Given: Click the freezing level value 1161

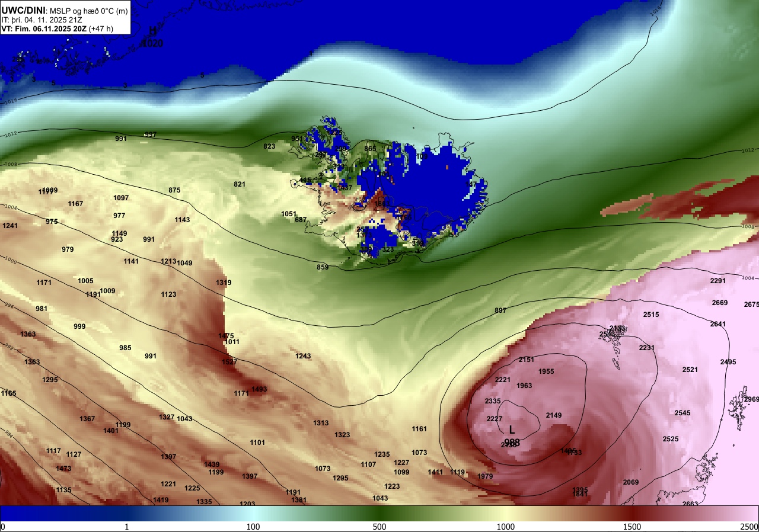Looking at the screenshot, I should [x=419, y=429].
